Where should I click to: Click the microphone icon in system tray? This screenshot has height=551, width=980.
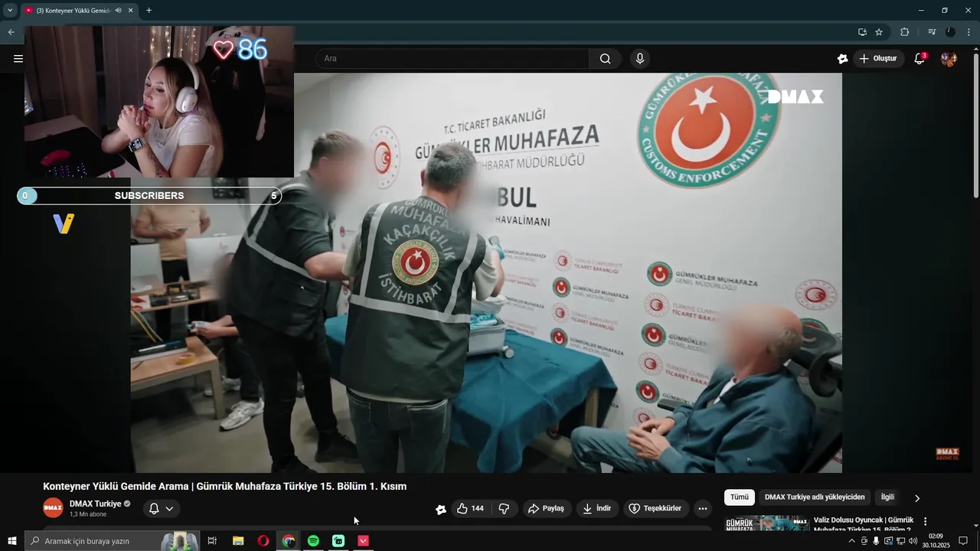click(876, 541)
